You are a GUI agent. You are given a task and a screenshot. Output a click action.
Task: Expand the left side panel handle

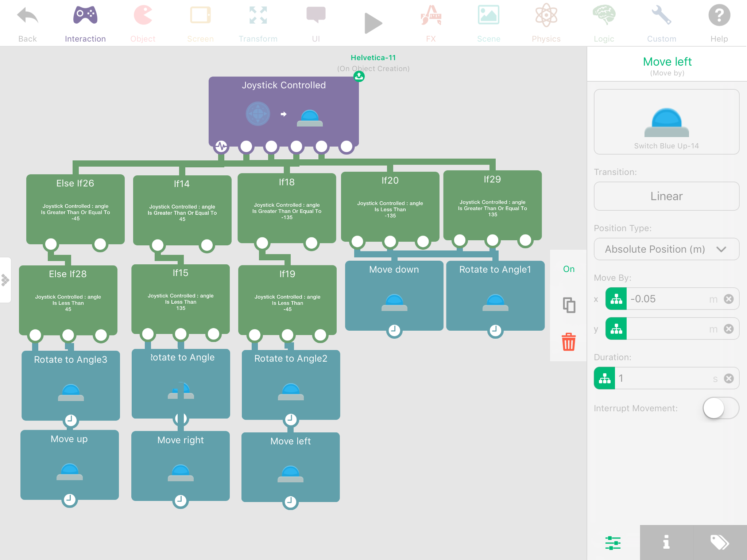(x=5, y=280)
